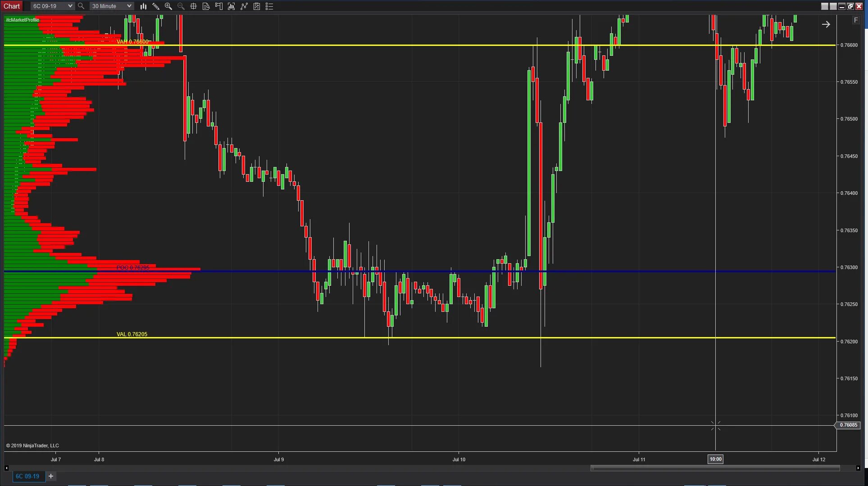Open the Data Series bars icon
This screenshot has height=486, width=868.
(x=231, y=6)
